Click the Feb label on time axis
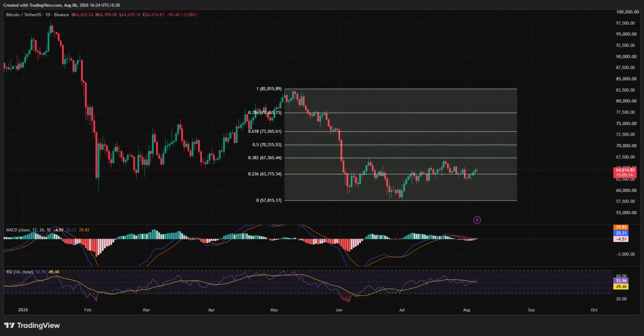 [87, 309]
